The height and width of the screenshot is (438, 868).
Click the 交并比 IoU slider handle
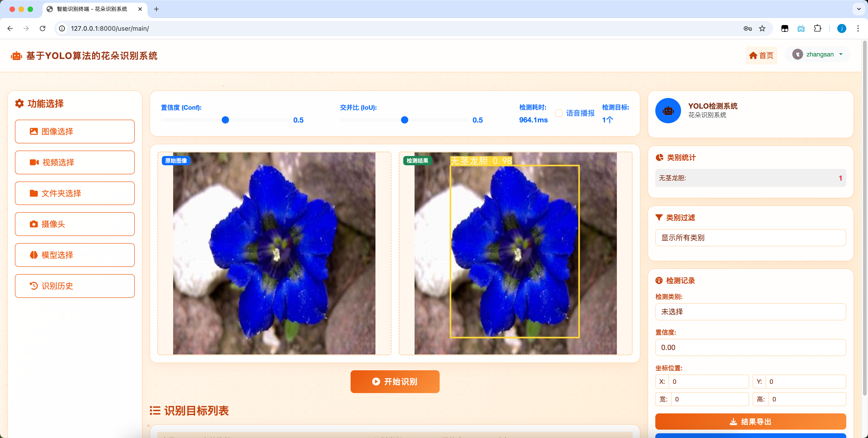click(404, 120)
